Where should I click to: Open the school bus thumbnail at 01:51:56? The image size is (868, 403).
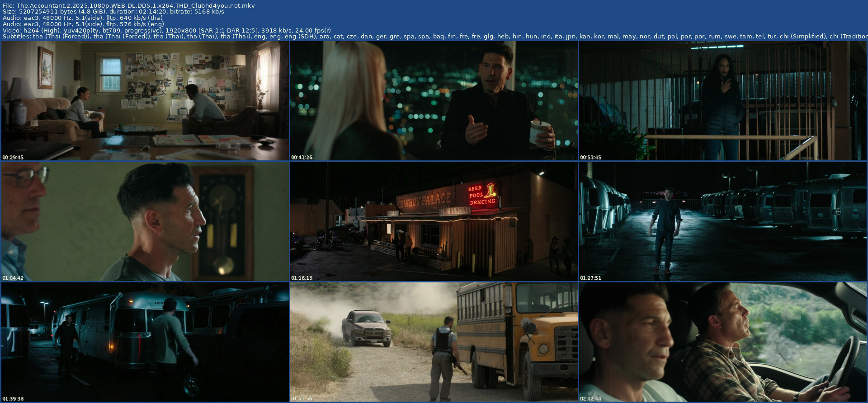[434, 342]
